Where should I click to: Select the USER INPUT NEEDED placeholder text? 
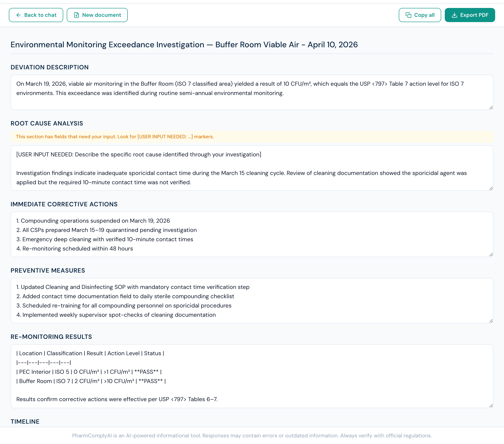coord(139,154)
